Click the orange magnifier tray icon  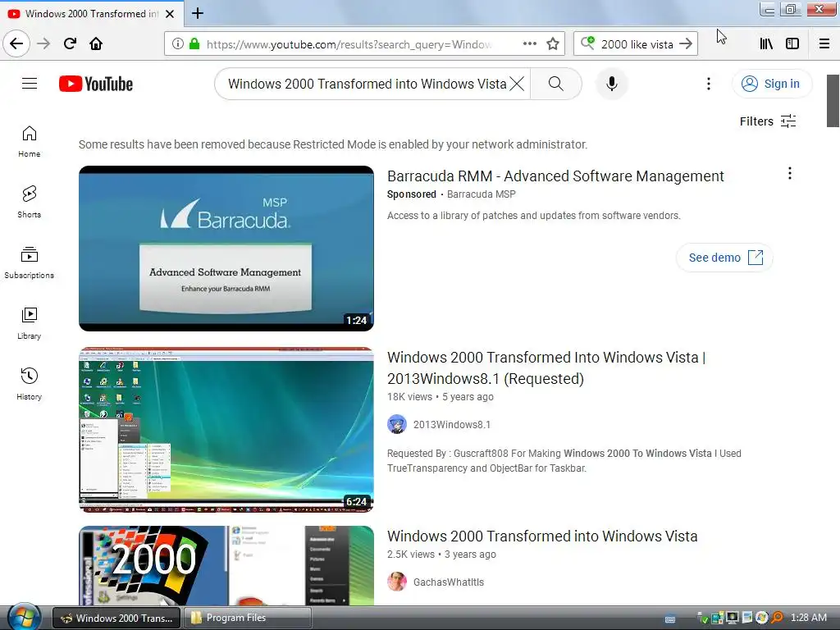(778, 618)
